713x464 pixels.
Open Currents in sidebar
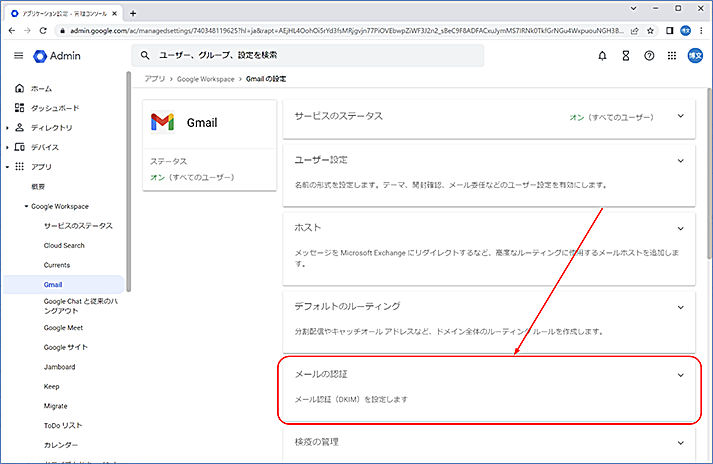point(57,265)
